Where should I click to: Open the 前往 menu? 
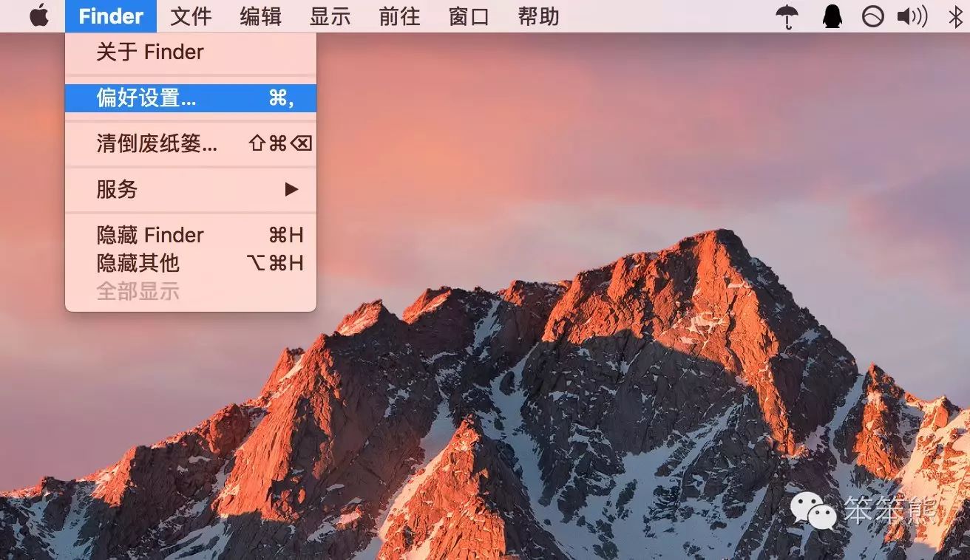(399, 16)
